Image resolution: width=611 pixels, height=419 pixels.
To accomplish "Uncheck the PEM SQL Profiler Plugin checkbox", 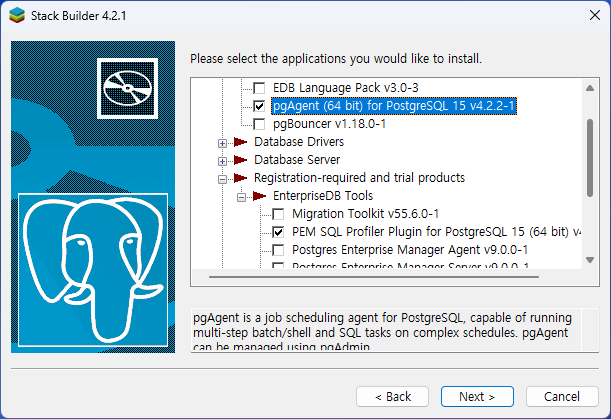I will 278,232.
